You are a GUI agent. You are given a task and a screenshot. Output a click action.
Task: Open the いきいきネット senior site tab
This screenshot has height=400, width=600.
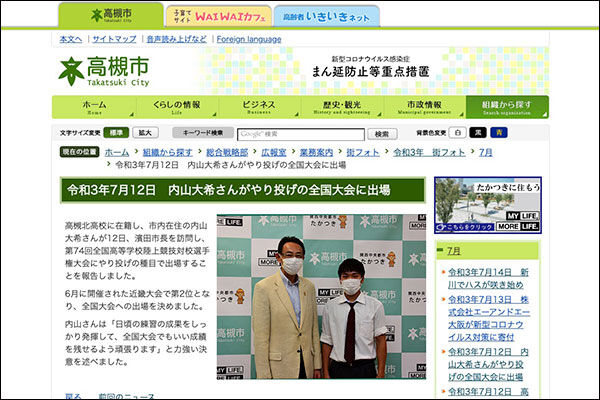(x=326, y=16)
